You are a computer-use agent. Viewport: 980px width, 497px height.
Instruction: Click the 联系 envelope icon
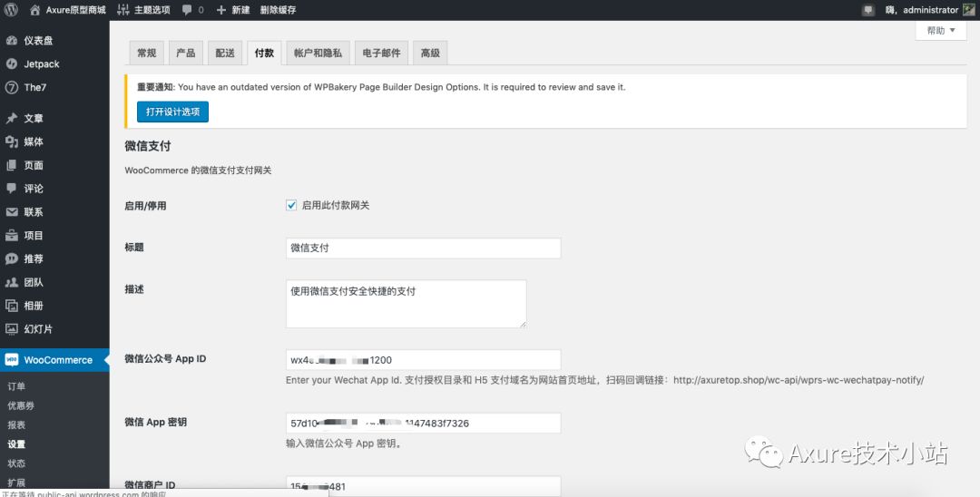[11, 212]
